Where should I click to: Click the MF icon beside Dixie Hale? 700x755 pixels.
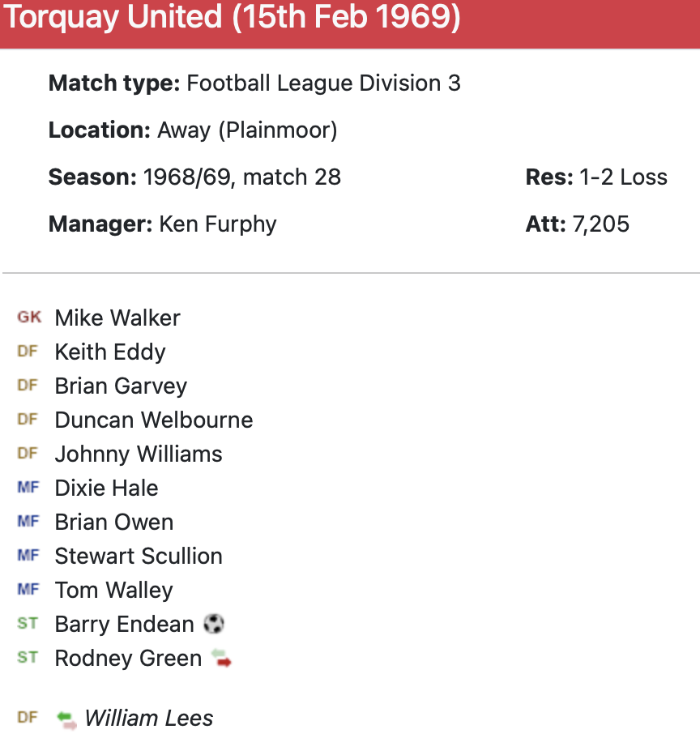click(28, 488)
